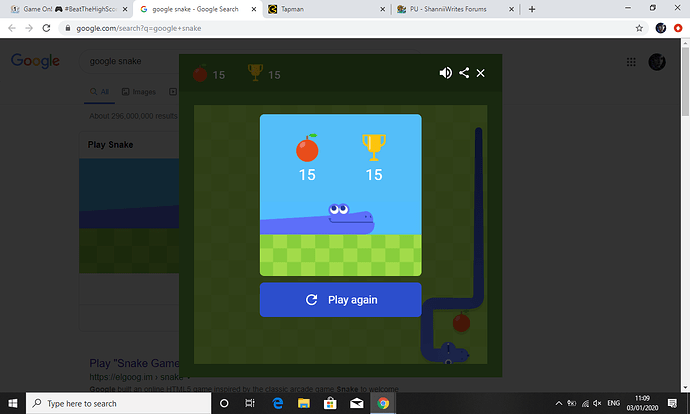This screenshot has width=690, height=414.
Task: Click the Play again button
Action: pos(341,300)
